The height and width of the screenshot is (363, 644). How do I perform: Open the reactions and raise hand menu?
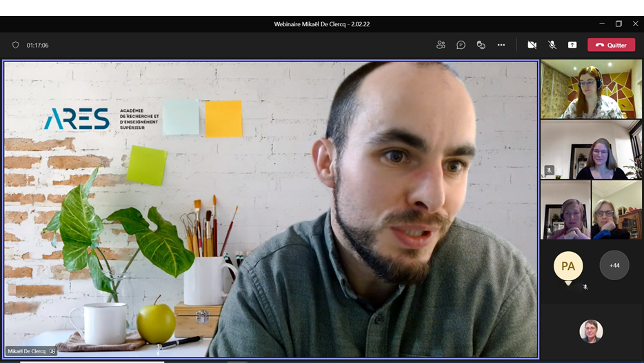pyautogui.click(x=481, y=45)
